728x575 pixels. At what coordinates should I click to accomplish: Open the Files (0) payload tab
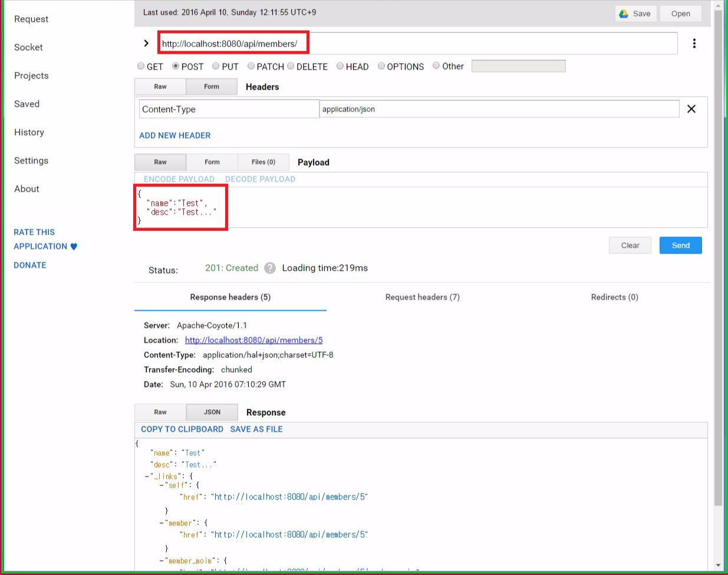263,162
